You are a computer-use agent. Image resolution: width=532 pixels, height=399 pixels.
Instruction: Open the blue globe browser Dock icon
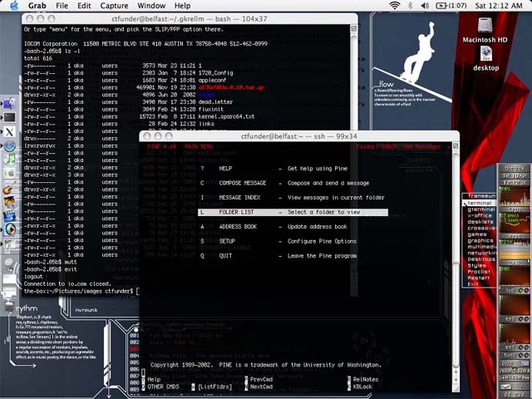click(x=9, y=146)
